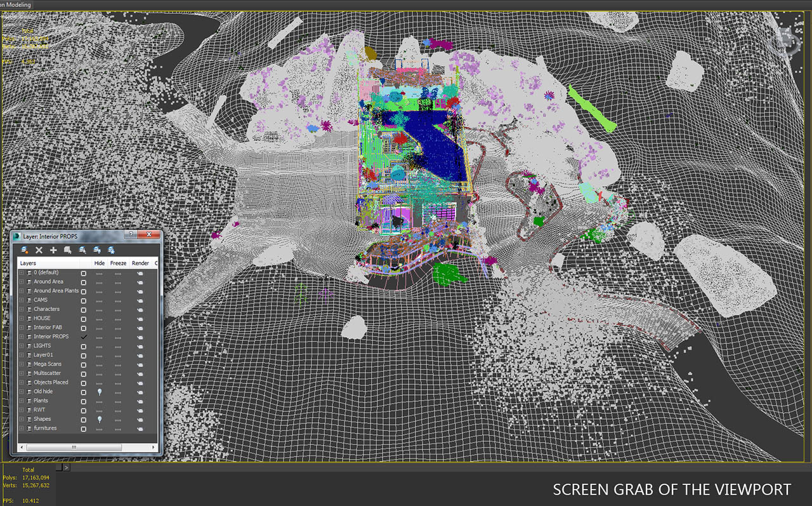Toggle the Render icon for the Multiscatter layer
This screenshot has width=812, height=506.
(x=140, y=373)
